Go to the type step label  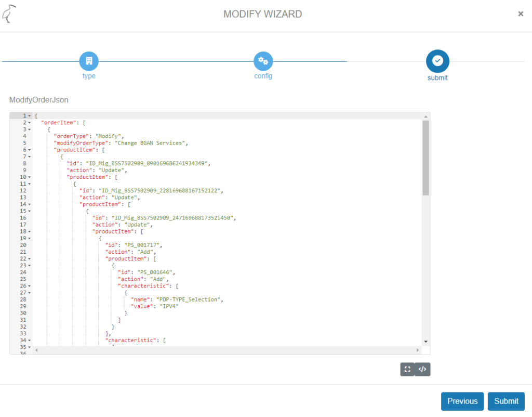(x=89, y=76)
